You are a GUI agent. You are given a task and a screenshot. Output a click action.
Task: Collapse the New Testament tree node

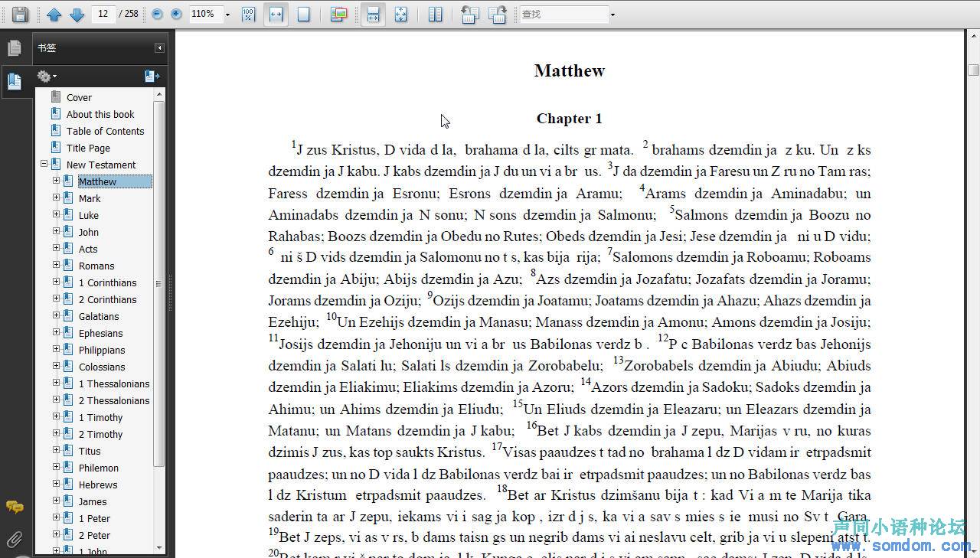44,164
